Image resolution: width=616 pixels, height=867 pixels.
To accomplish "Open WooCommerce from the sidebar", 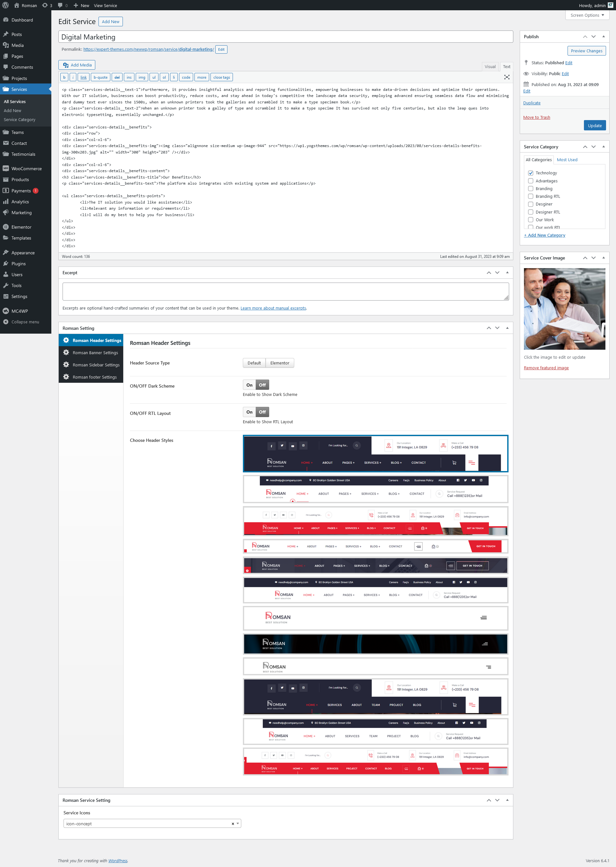I will pyautogui.click(x=26, y=169).
